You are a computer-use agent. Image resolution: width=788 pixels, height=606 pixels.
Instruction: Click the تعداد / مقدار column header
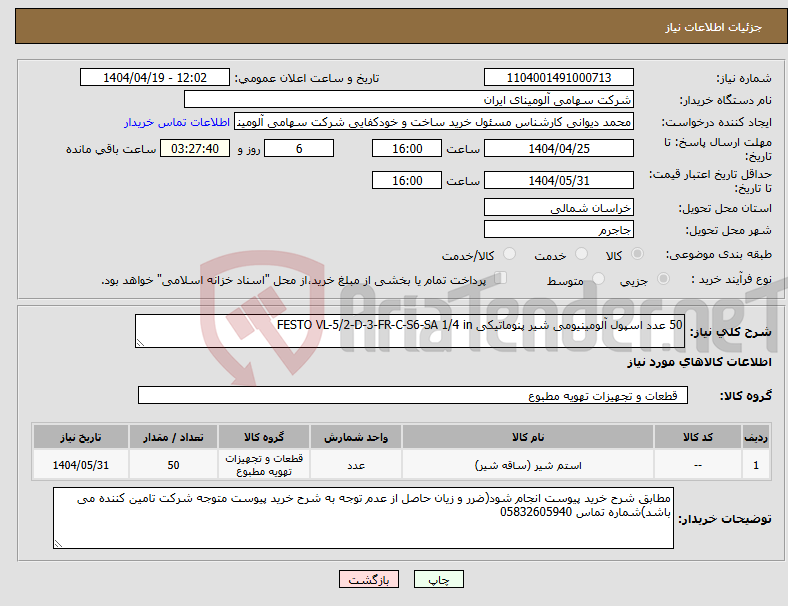[173, 437]
